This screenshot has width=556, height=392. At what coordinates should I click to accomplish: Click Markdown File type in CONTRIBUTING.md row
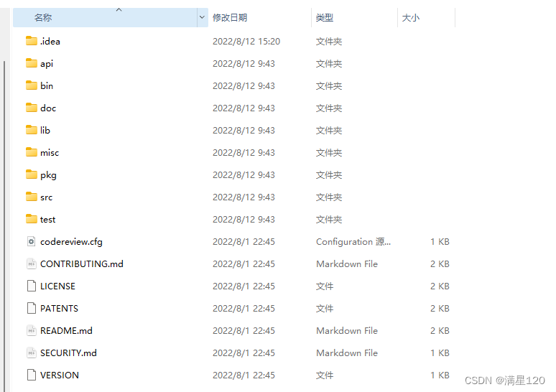pyautogui.click(x=347, y=264)
